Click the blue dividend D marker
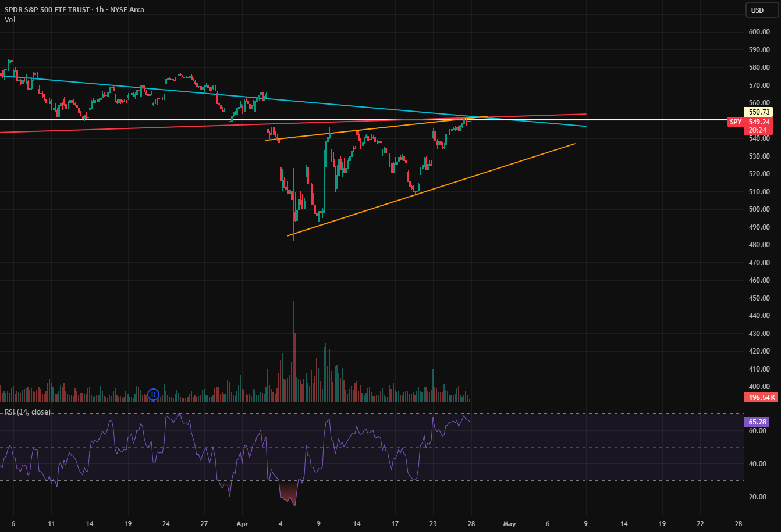Viewport: 781px width, 532px height. click(x=154, y=394)
